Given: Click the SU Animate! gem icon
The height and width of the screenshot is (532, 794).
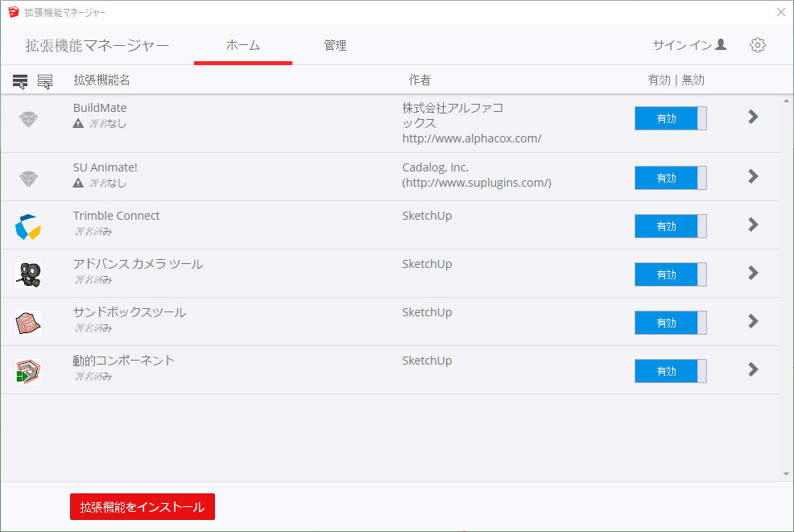Looking at the screenshot, I should pos(28,179).
